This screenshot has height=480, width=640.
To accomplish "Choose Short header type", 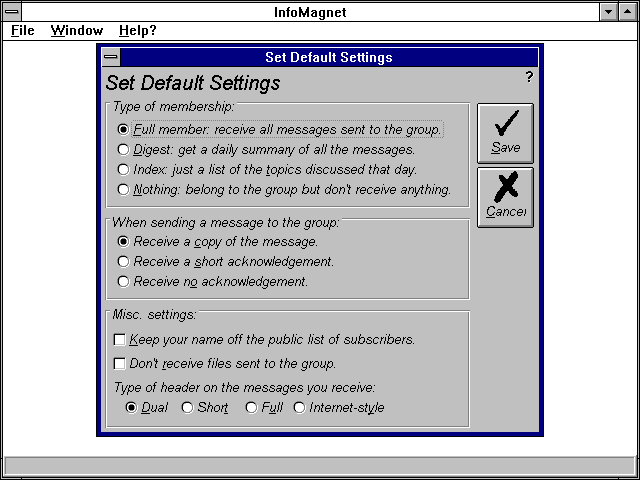I will 187,407.
